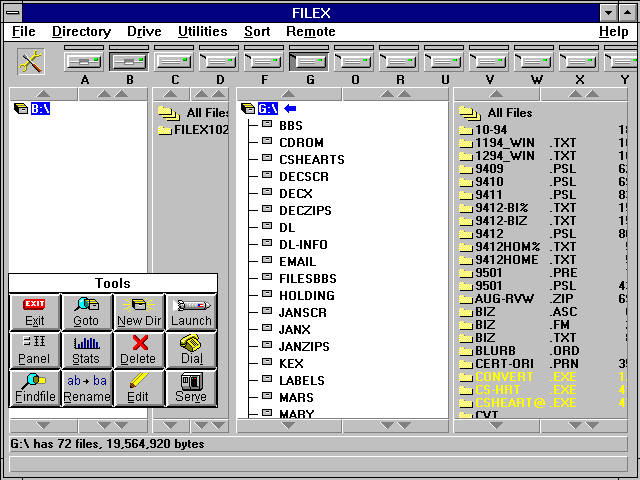The image size is (640, 480).
Task: Open the Utilities menu
Action: click(202, 32)
